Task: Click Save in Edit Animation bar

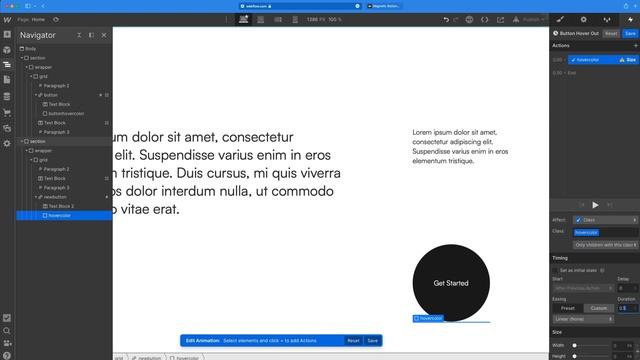Action: pos(373,340)
